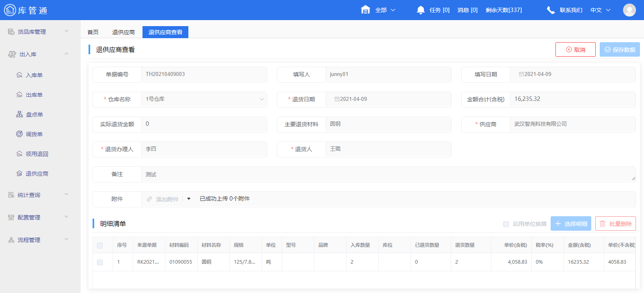Click the notification bell icon
This screenshot has height=293, width=644.
(421, 10)
